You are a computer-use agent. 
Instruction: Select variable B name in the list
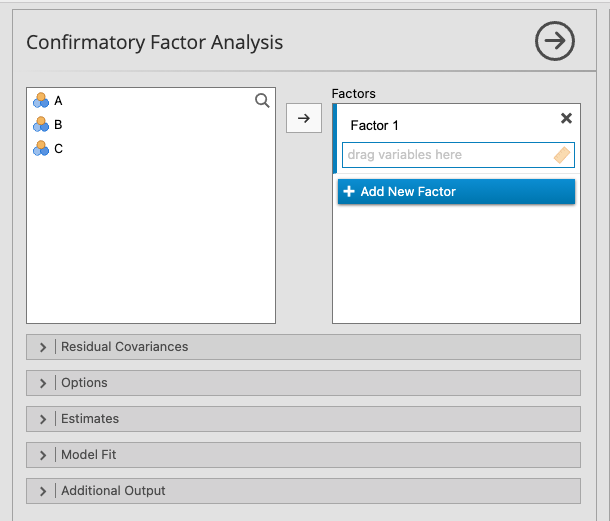58,124
